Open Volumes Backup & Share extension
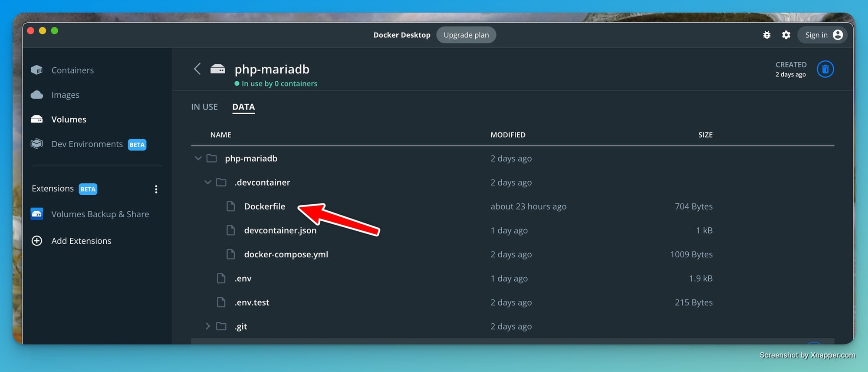868x372 pixels. click(x=100, y=214)
